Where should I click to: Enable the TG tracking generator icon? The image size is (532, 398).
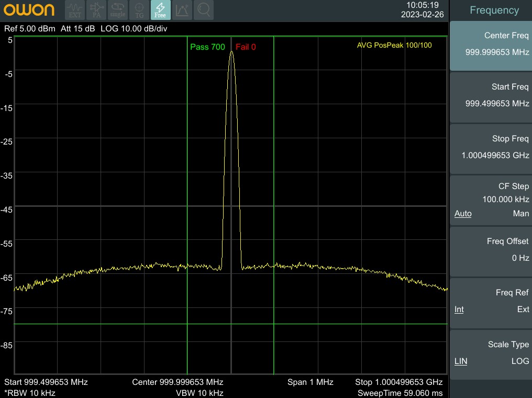coord(139,10)
